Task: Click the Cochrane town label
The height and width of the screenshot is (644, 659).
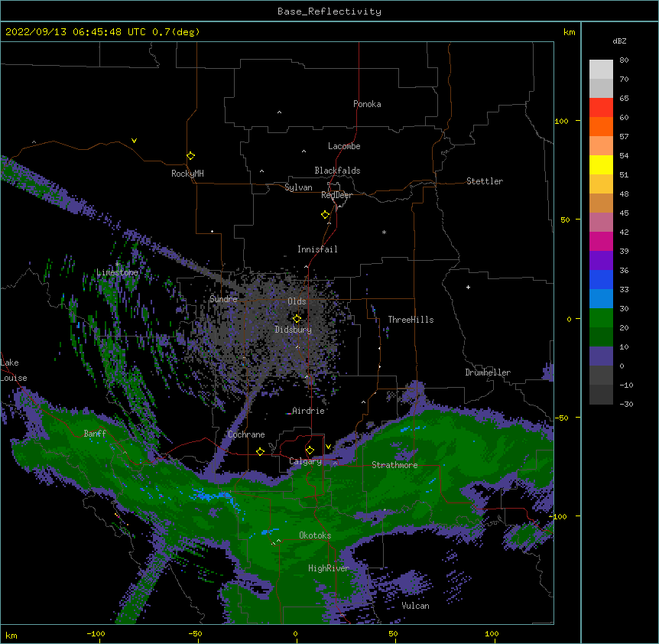Action: (x=246, y=434)
